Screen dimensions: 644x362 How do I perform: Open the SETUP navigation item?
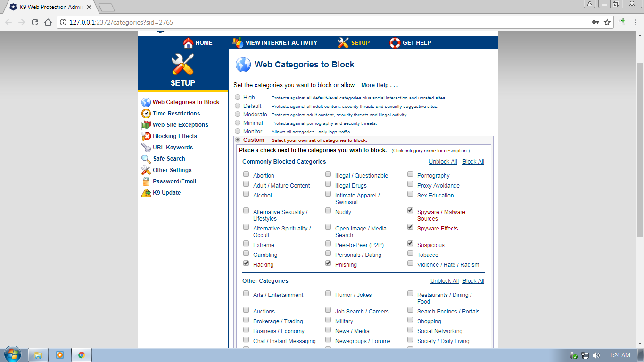pyautogui.click(x=360, y=43)
